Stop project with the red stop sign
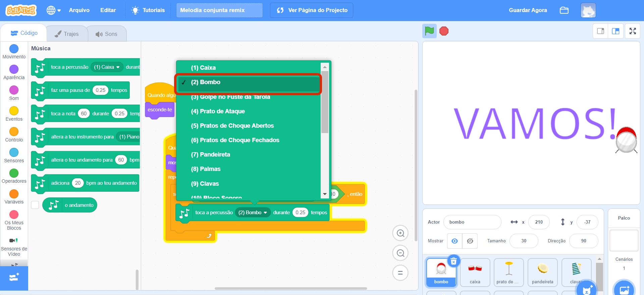 [x=444, y=31]
